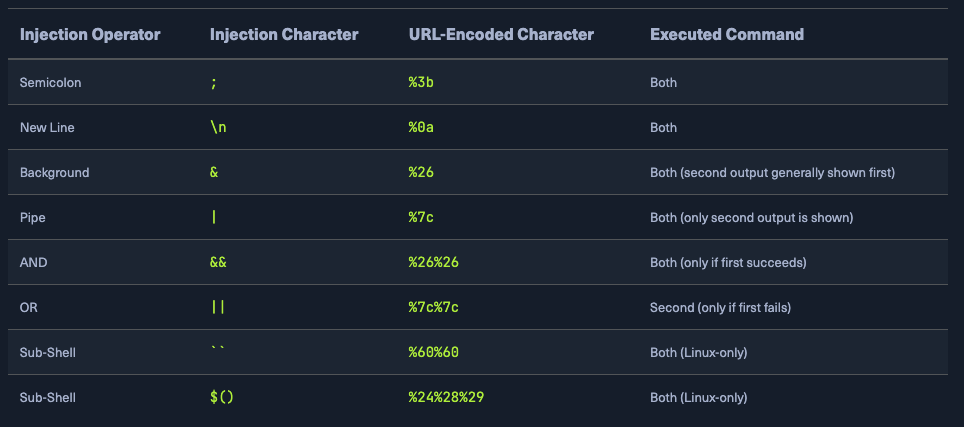Select the Semicolon operator cell

click(51, 83)
